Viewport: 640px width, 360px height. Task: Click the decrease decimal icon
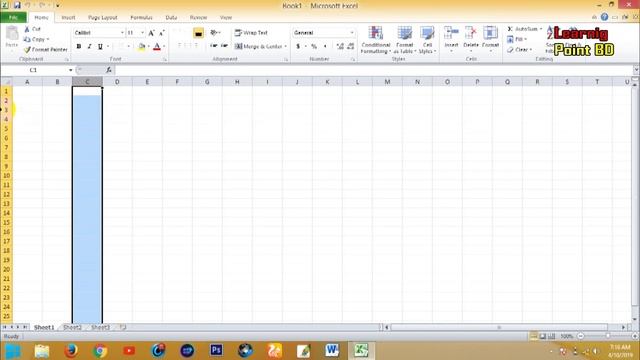coord(351,47)
